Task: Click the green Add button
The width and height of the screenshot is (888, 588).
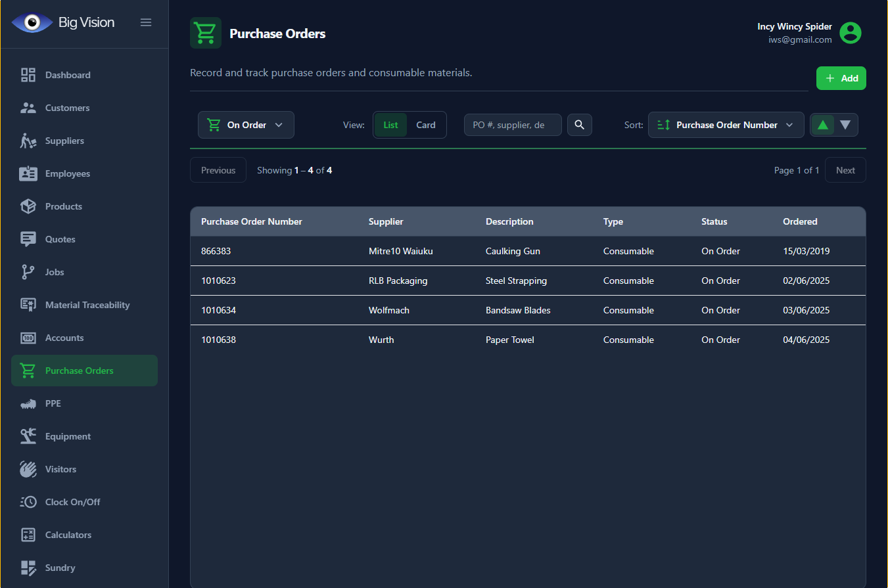Action: point(841,78)
